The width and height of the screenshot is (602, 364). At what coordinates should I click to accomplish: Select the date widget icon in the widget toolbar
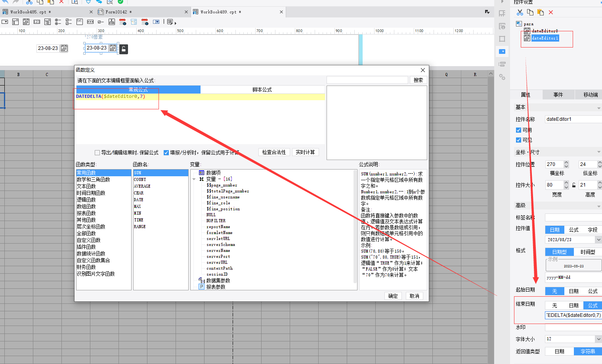26,22
